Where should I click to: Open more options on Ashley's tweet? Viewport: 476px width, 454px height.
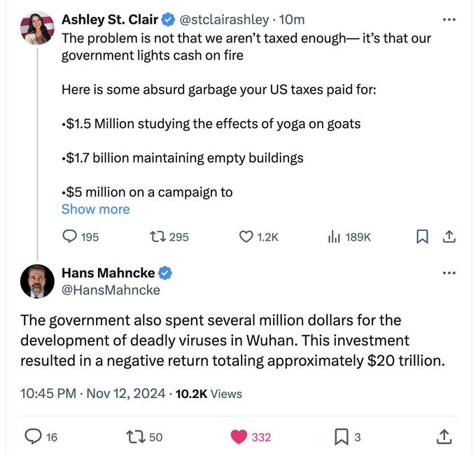click(x=449, y=20)
